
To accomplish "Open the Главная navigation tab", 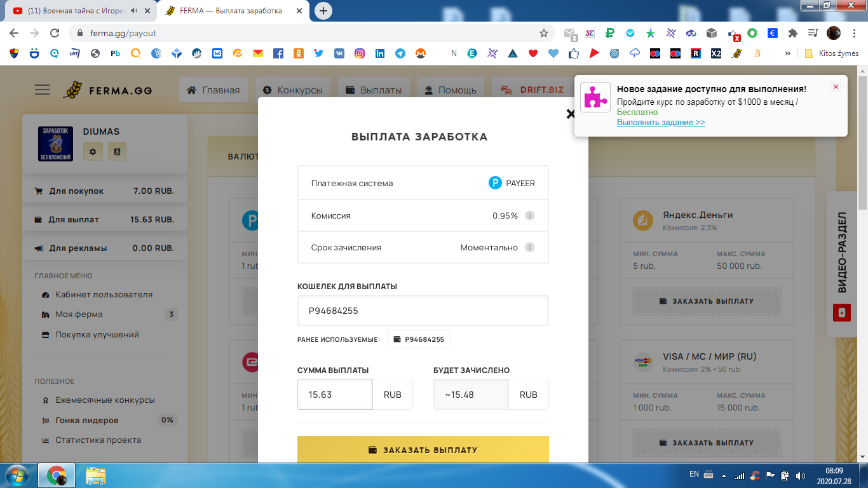I will pyautogui.click(x=214, y=90).
